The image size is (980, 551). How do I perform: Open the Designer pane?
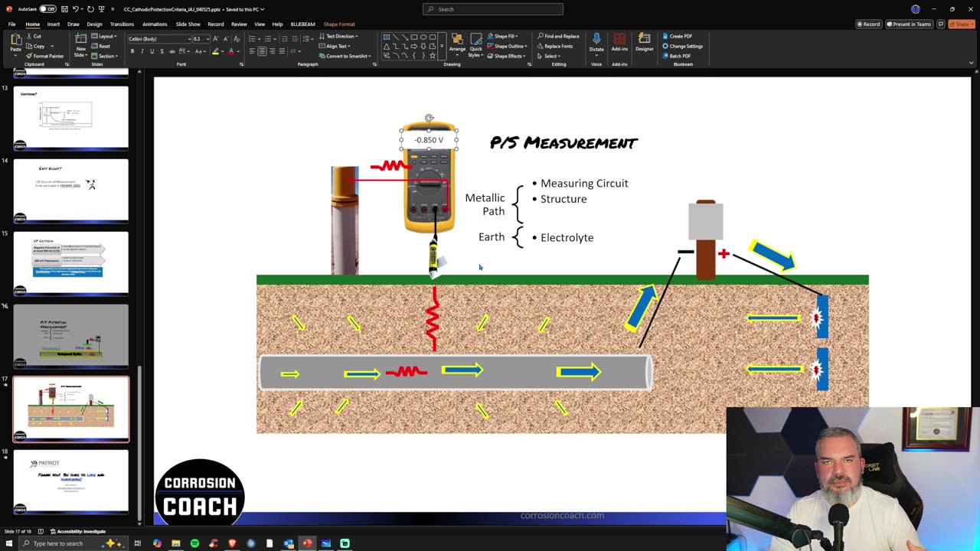click(645, 44)
